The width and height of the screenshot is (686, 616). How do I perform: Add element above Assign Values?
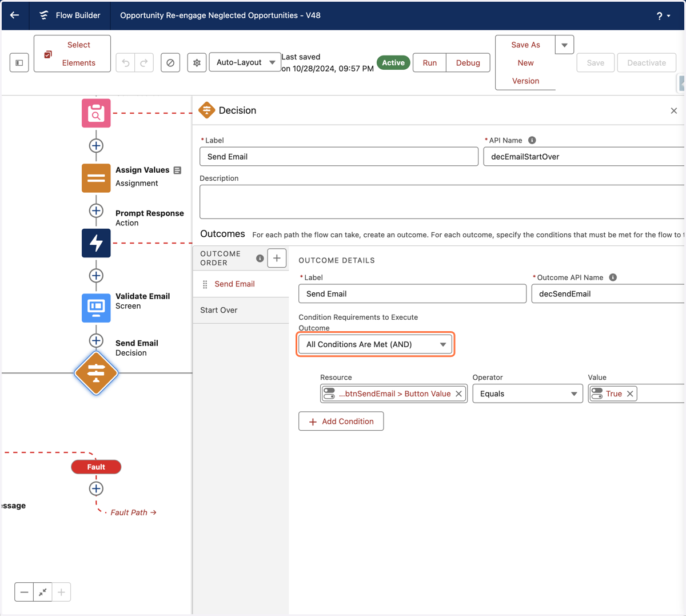point(96,146)
